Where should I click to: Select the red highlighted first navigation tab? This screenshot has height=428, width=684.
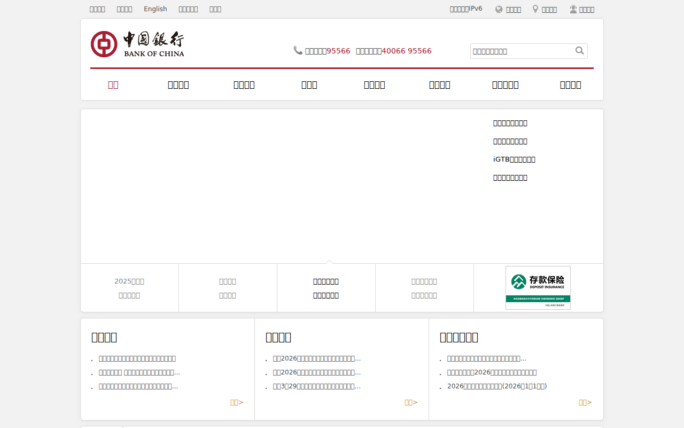113,85
